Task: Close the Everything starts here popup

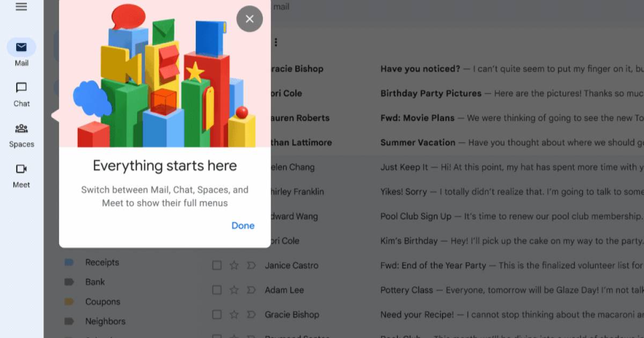Action: (250, 19)
